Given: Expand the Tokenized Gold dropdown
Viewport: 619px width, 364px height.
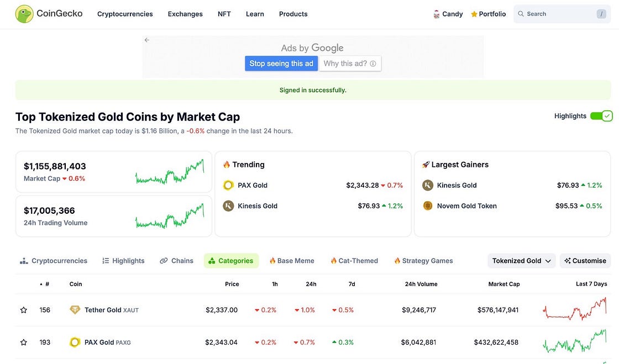Looking at the screenshot, I should point(522,261).
